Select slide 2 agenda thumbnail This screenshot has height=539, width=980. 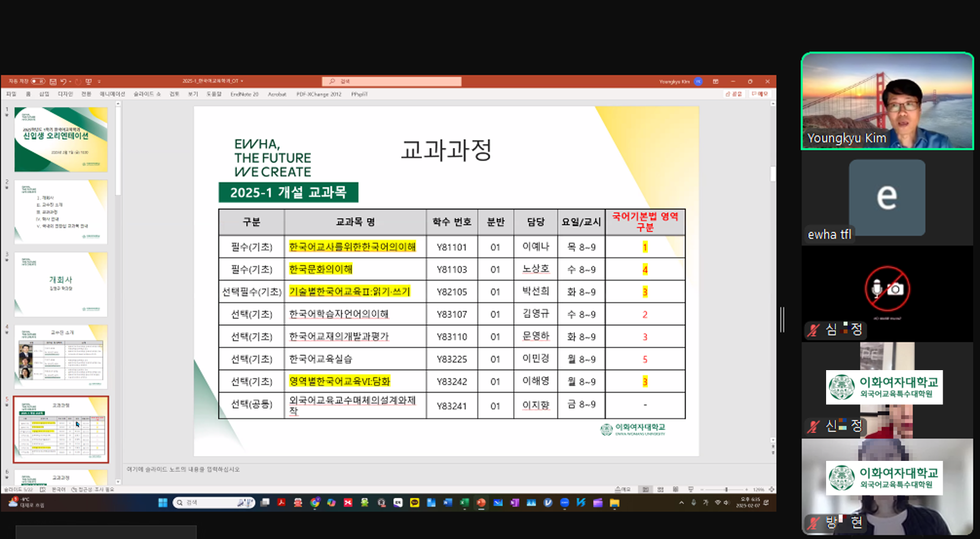pos(61,212)
